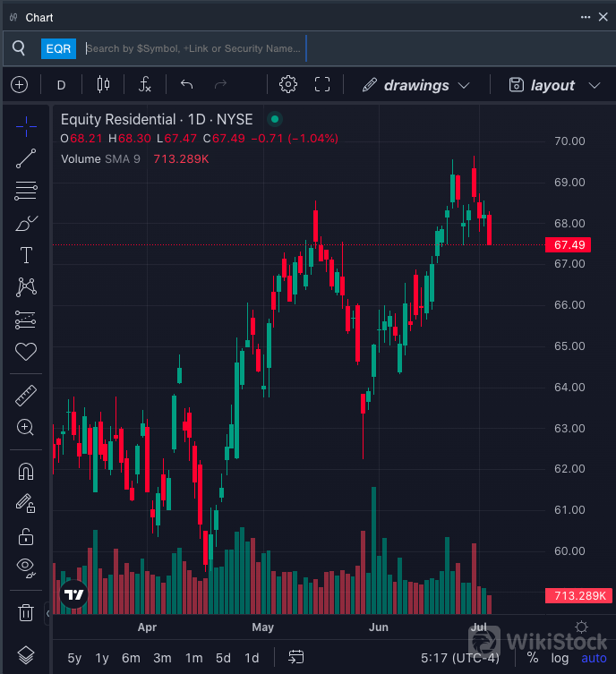
Task: Enable log scale on price axis
Action: 560,658
